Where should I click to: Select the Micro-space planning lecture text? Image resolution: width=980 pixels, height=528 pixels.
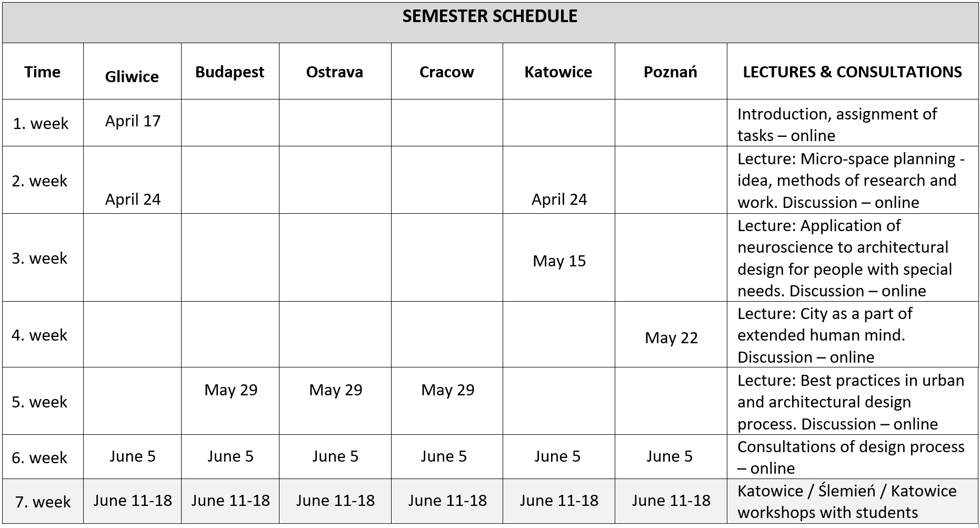850,181
